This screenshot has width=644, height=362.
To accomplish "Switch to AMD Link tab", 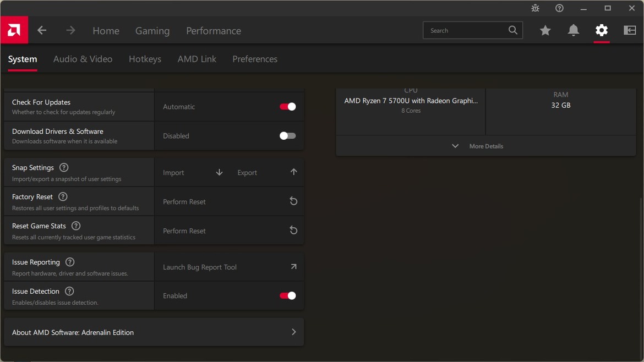I will 197,59.
